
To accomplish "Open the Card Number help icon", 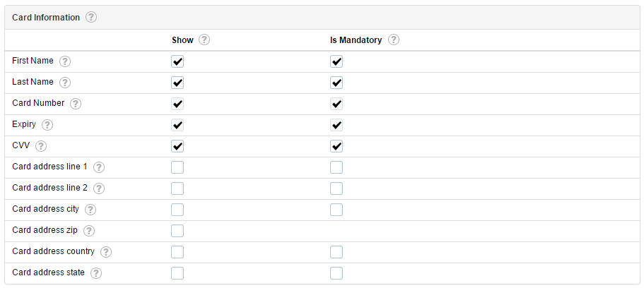I will click(76, 104).
